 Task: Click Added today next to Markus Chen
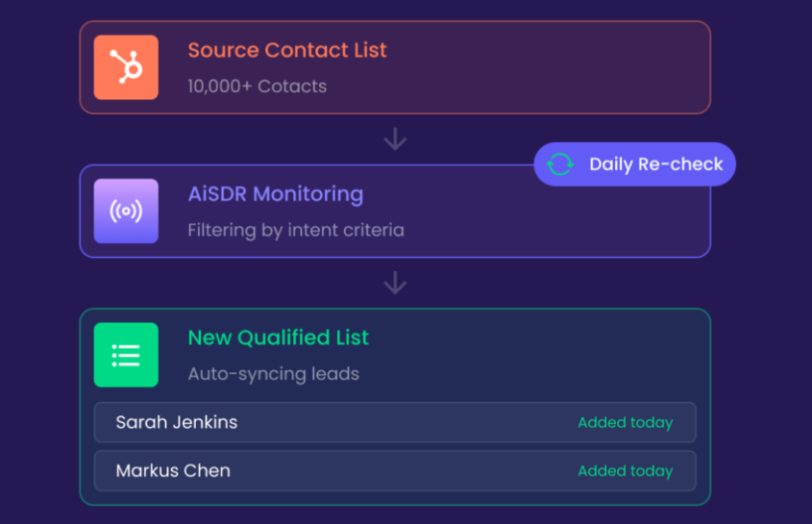tap(625, 471)
